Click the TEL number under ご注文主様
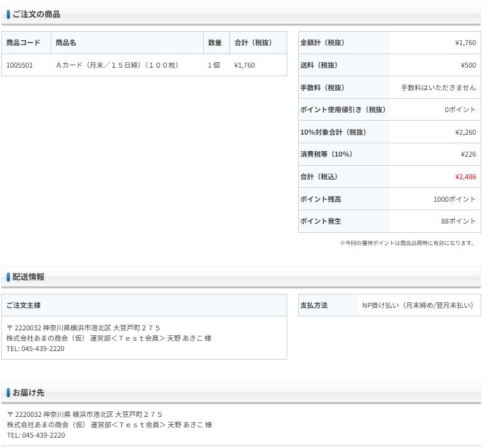This screenshot has height=448, width=494. coord(35,349)
